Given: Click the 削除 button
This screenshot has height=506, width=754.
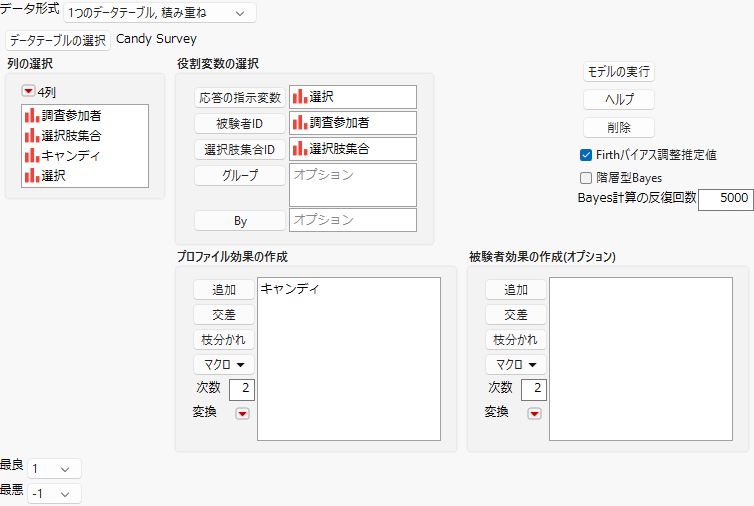Looking at the screenshot, I should [x=618, y=127].
